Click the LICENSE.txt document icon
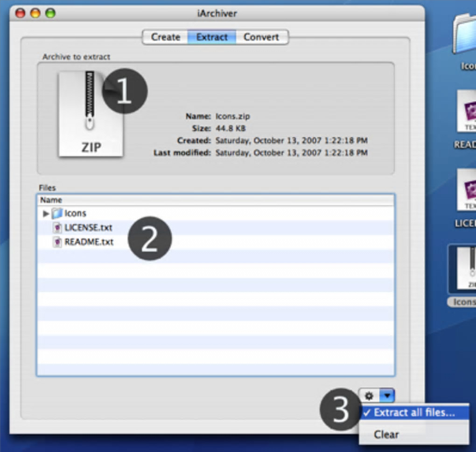 (57, 228)
